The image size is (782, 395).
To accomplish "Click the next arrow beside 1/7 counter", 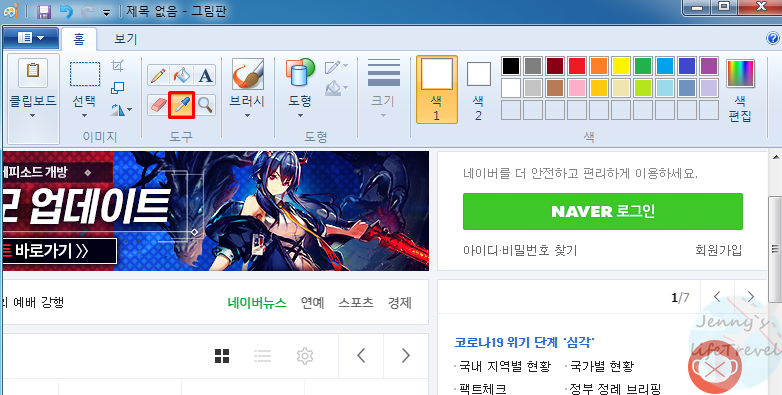I will [751, 297].
